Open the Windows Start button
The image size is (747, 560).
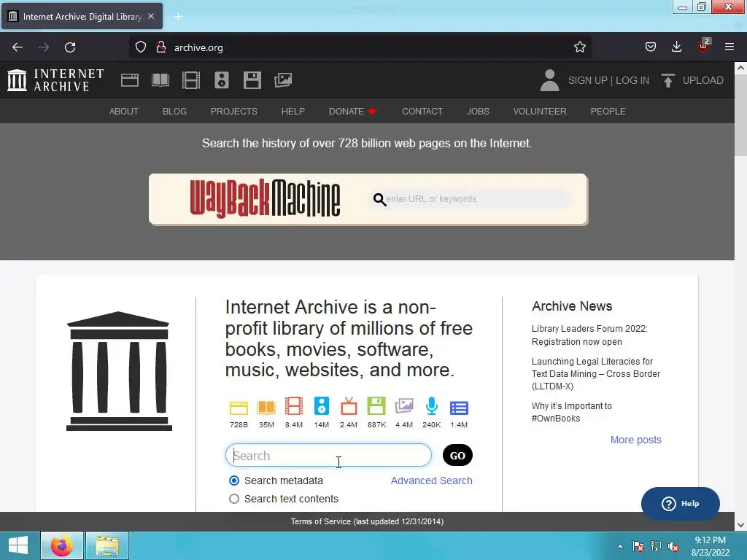[x=18, y=545]
